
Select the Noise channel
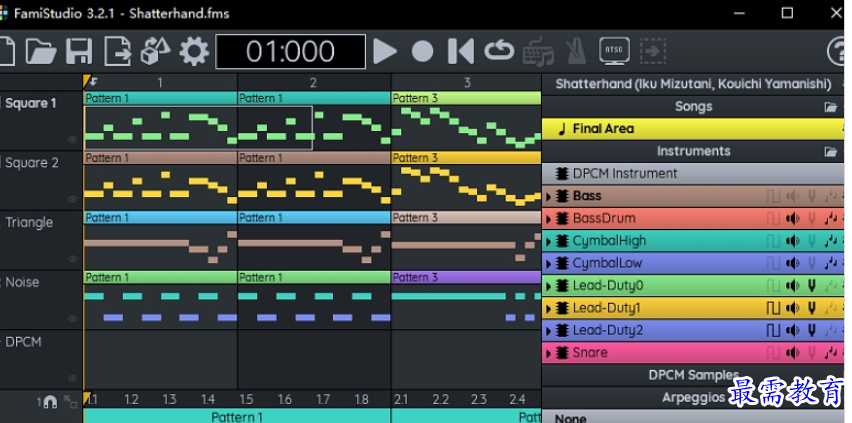[22, 282]
